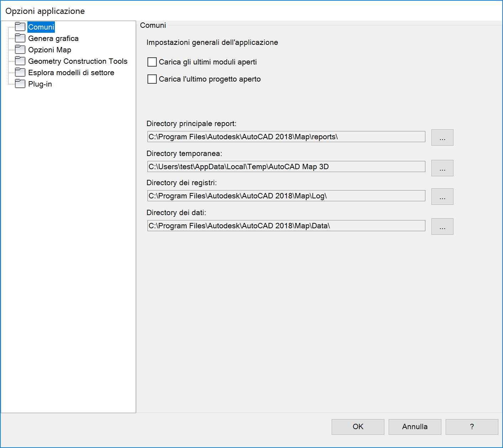Screen dimensions: 503x448
Task: Enable Carica gli ultimi moduli aperti
Action: pyautogui.click(x=152, y=62)
